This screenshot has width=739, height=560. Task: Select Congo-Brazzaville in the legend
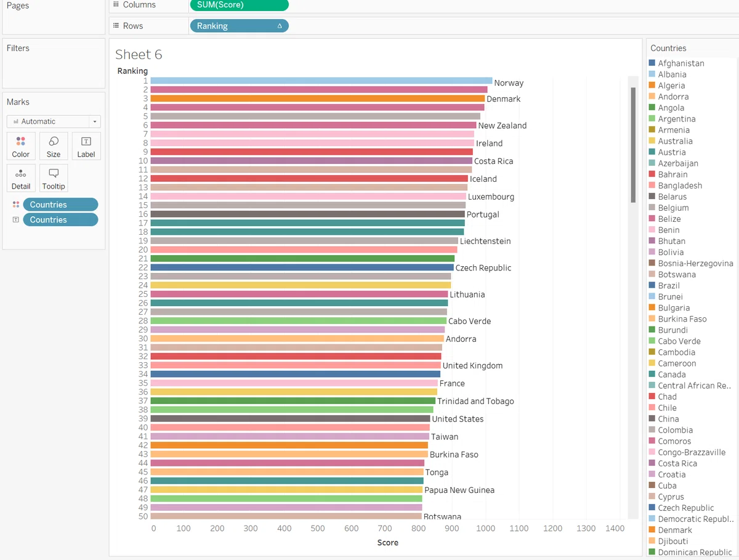tap(692, 452)
